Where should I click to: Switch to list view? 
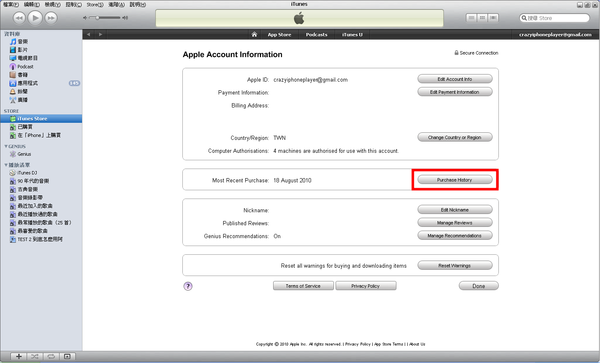471,18
